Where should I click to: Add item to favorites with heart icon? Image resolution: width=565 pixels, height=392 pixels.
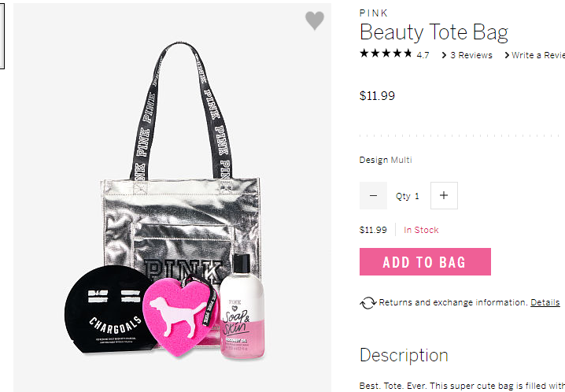pos(315,20)
